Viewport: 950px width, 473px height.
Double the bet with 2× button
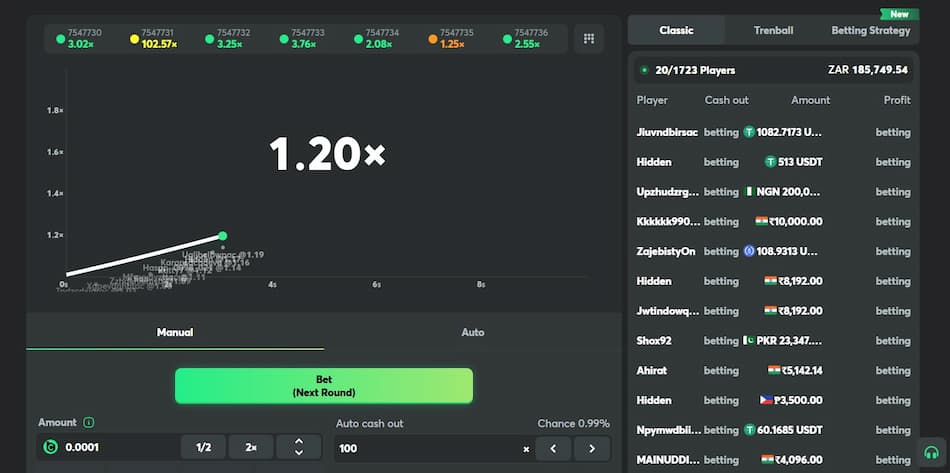[251, 447]
